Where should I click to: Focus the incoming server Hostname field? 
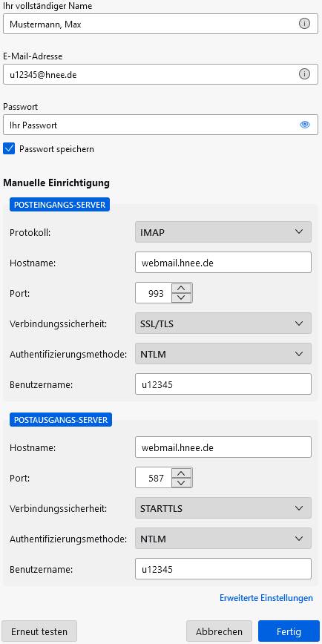coord(223,263)
